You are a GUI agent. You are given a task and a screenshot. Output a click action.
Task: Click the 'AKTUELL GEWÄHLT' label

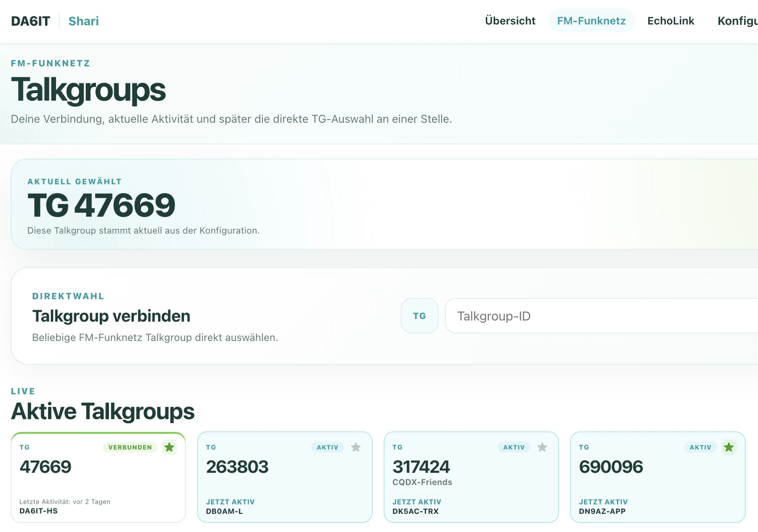tap(75, 182)
